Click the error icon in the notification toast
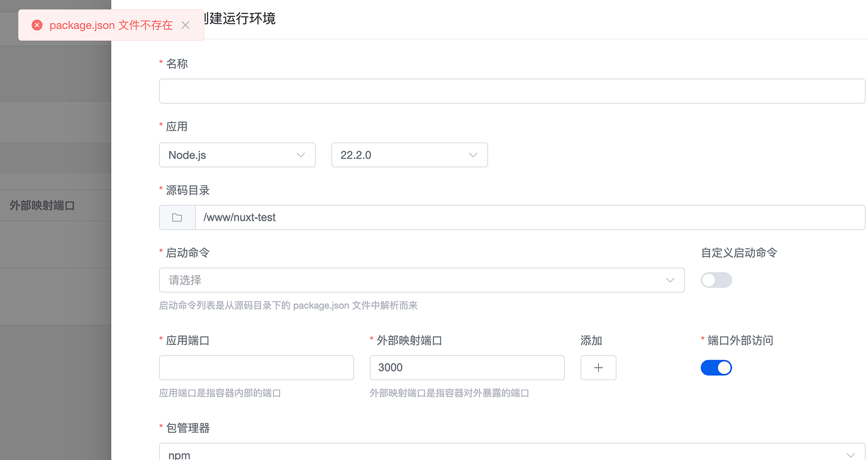Image resolution: width=868 pixels, height=460 pixels. coord(36,25)
